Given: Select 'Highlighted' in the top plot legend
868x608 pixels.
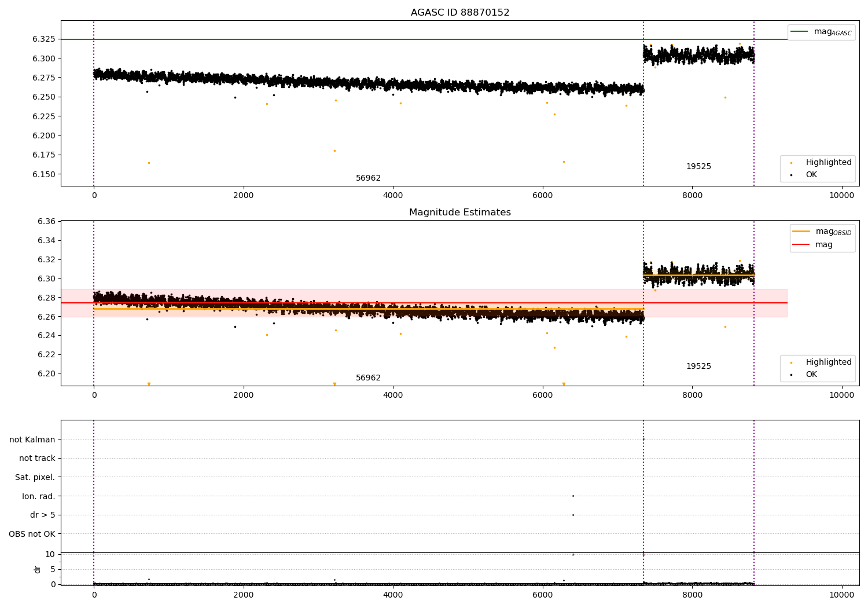Looking at the screenshot, I should 829,162.
